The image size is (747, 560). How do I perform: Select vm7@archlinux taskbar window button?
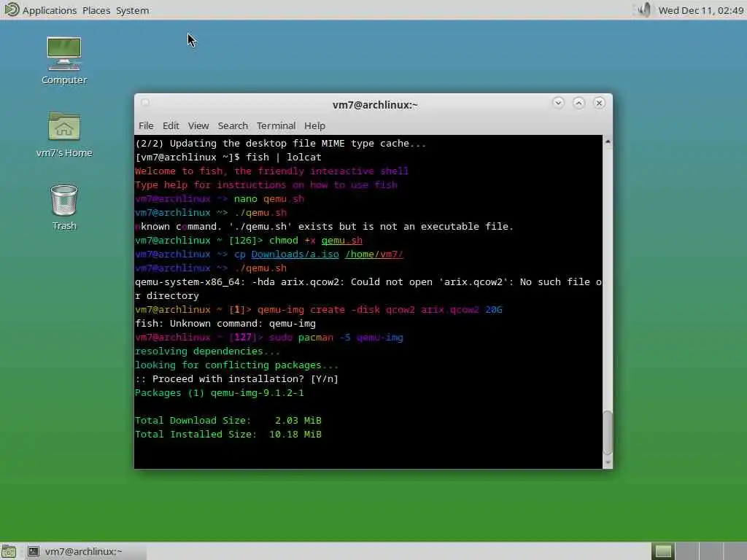(x=86, y=551)
